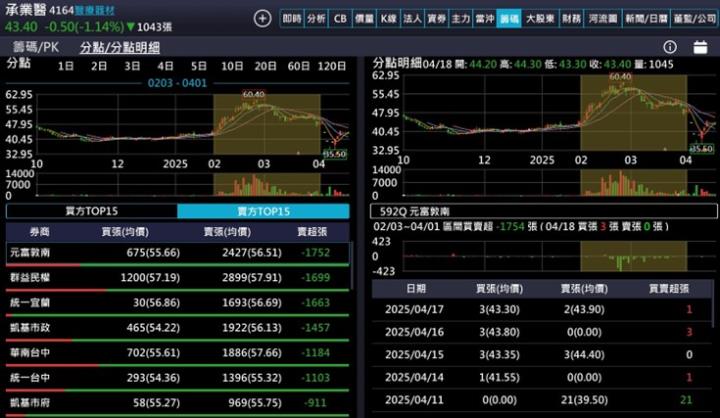Select the highlighted blue 賣方TOP15 tab

264,211
